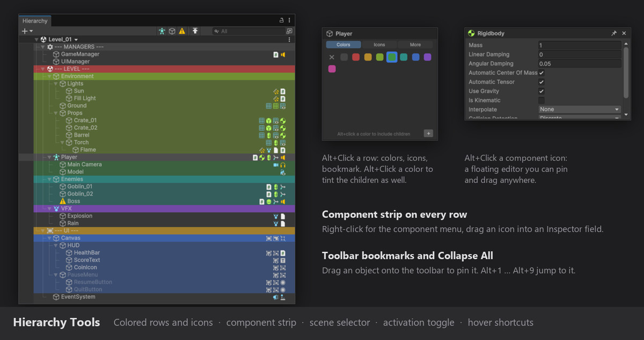
Task: Open the create (+) dropdown in Hierarchy
Action: pos(26,31)
